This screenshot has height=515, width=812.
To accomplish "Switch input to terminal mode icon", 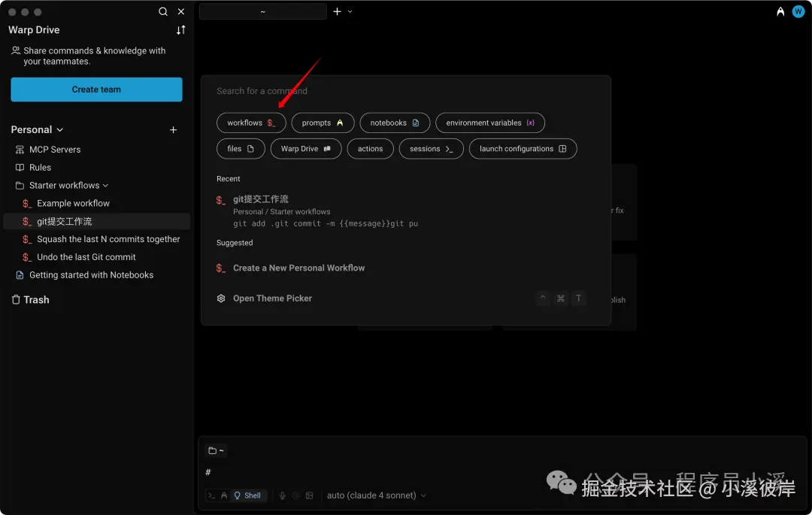I will (211, 495).
